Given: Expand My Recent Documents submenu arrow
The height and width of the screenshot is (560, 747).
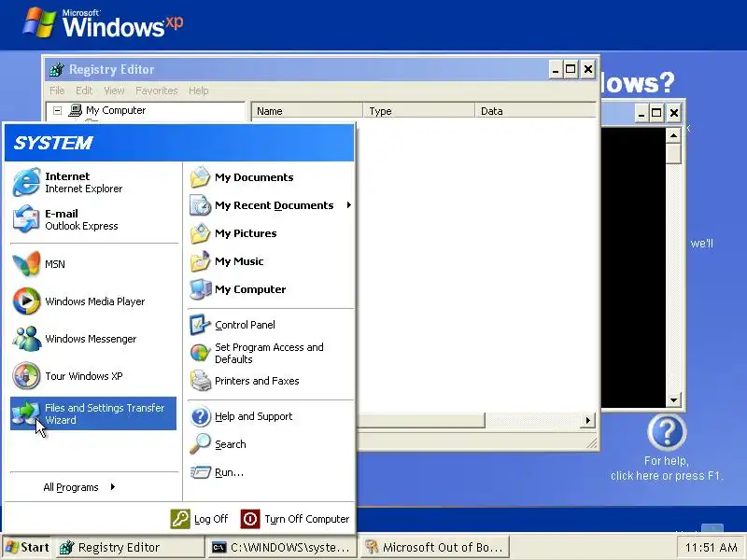Looking at the screenshot, I should pos(348,204).
